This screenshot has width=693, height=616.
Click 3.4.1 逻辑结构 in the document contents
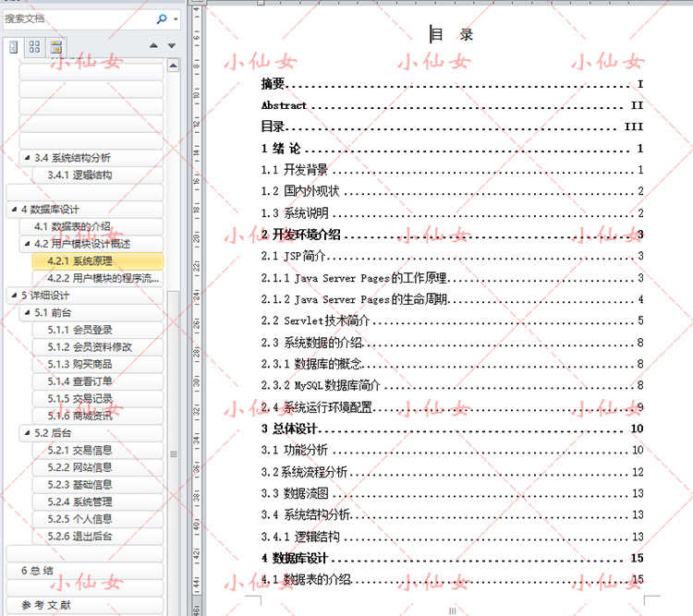[x=452, y=537]
